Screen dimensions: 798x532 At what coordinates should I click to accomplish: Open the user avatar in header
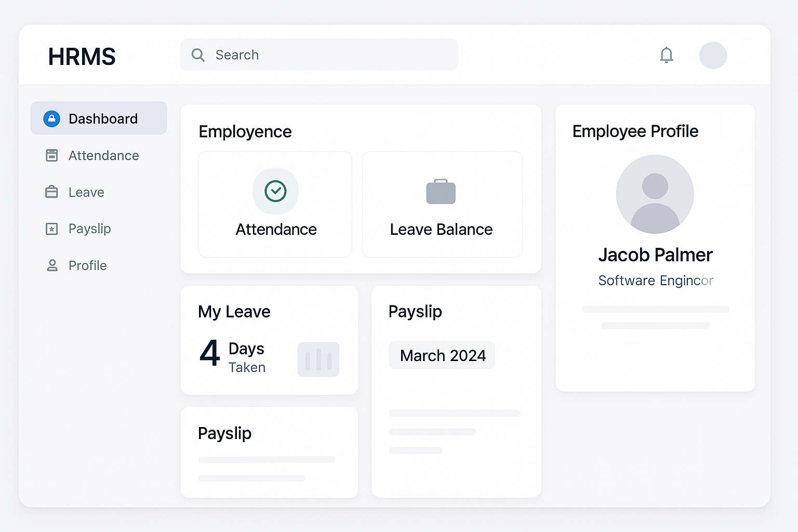[x=713, y=56]
